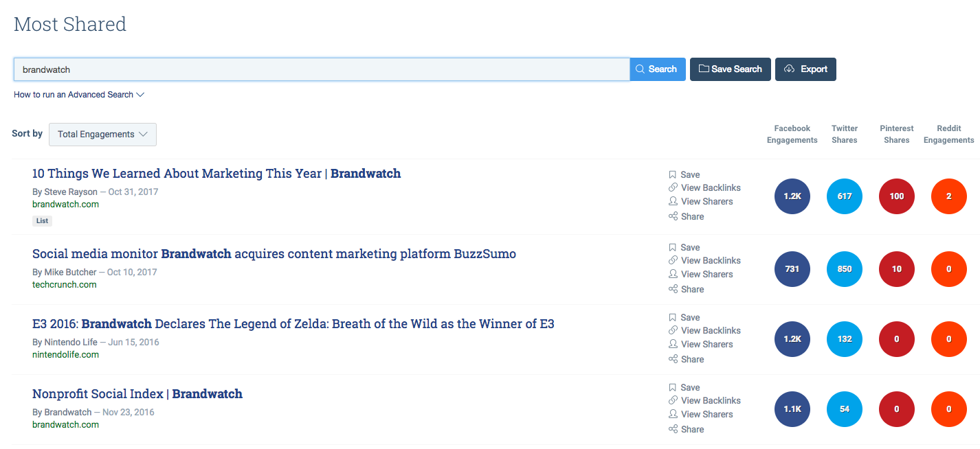
Task: View sharers of the E3 2016 article
Action: coord(706,344)
